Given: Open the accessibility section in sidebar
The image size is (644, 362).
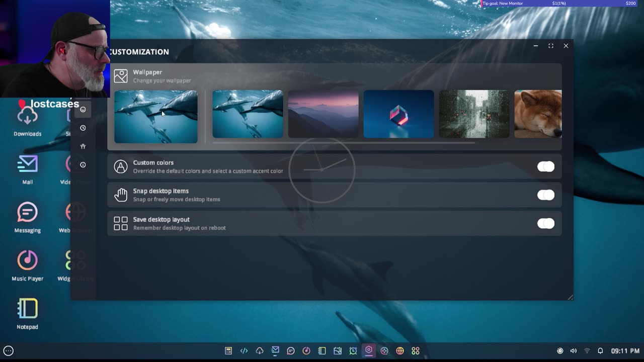Looking at the screenshot, I should click(x=83, y=146).
